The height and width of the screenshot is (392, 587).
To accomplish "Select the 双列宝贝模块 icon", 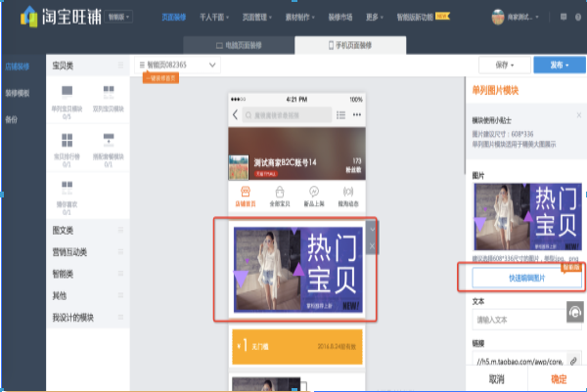I will point(109,92).
